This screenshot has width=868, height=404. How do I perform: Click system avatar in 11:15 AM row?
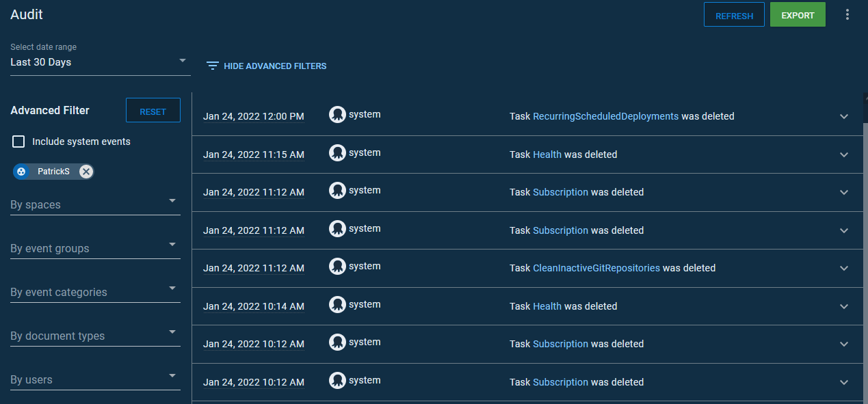point(337,152)
